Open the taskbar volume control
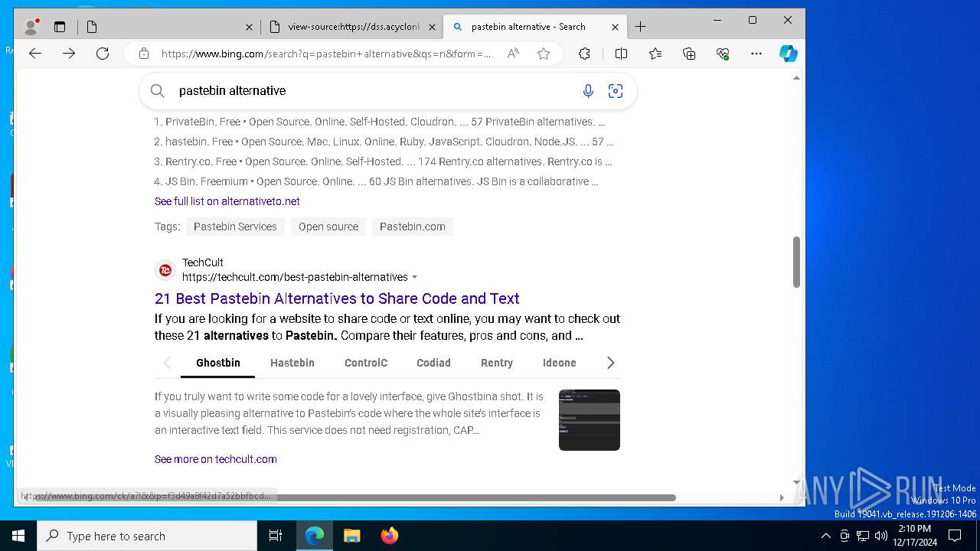The width and height of the screenshot is (980, 551). (x=881, y=536)
